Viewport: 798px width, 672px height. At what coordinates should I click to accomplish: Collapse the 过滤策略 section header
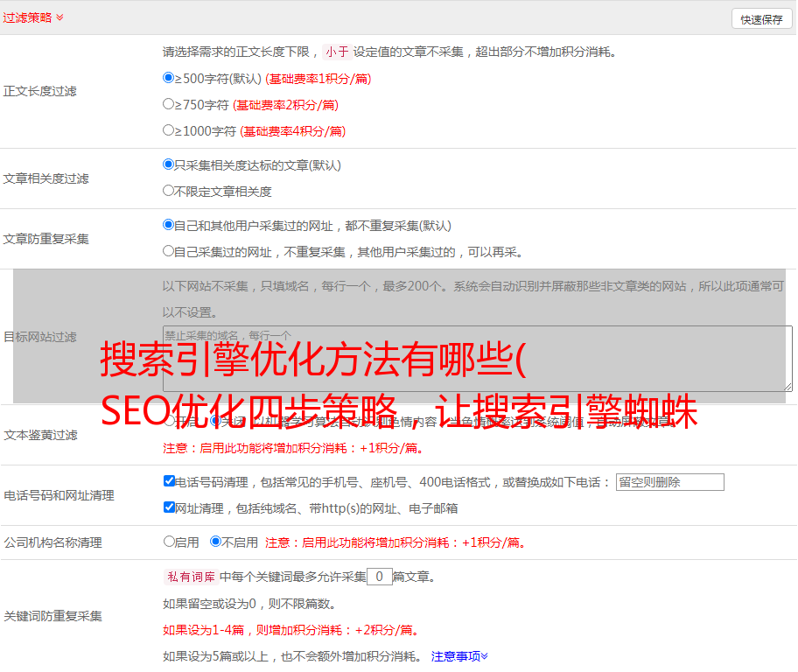coord(33,17)
